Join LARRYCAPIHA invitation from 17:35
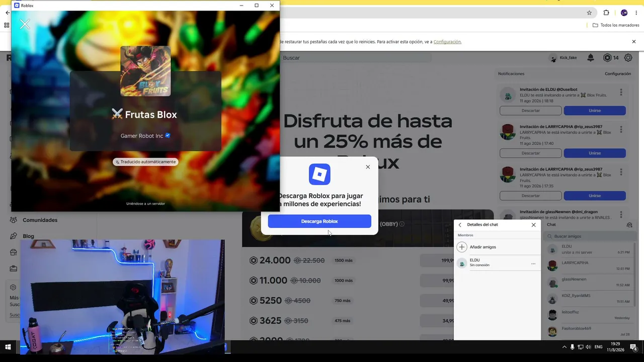This screenshot has height=362, width=644. tap(595, 196)
